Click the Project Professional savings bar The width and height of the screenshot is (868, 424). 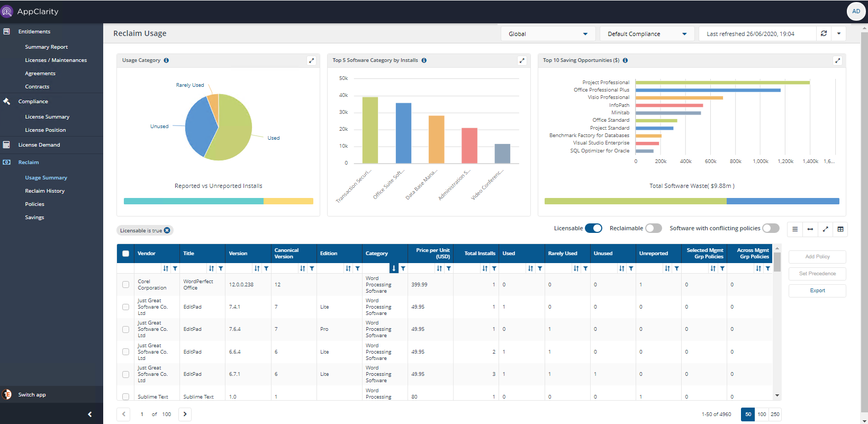(722, 83)
